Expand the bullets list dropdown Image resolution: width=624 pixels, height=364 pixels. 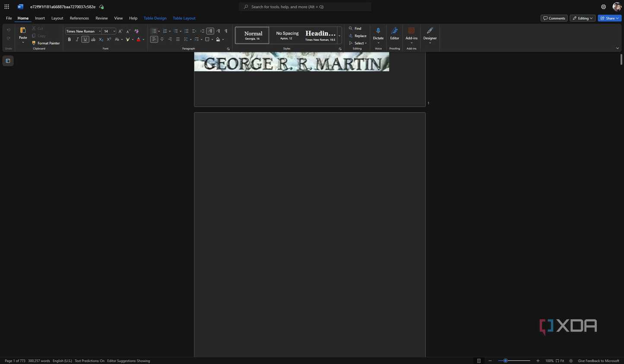pos(159,31)
